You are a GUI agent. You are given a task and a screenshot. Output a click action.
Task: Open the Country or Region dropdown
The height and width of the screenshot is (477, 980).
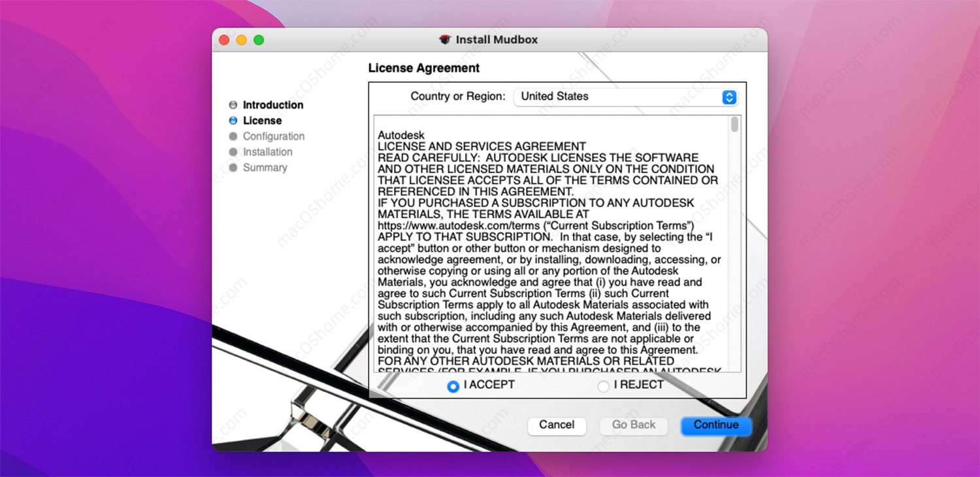coord(624,97)
